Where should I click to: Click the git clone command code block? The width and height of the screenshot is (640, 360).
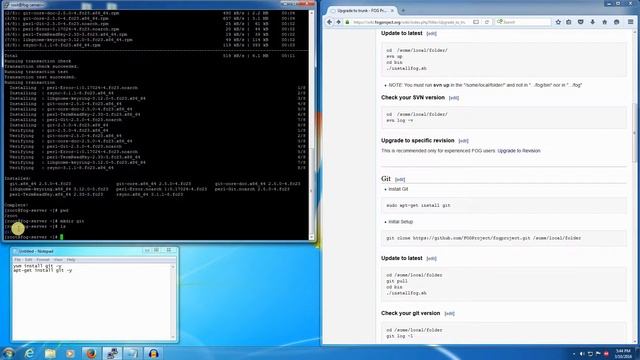pos(504,238)
